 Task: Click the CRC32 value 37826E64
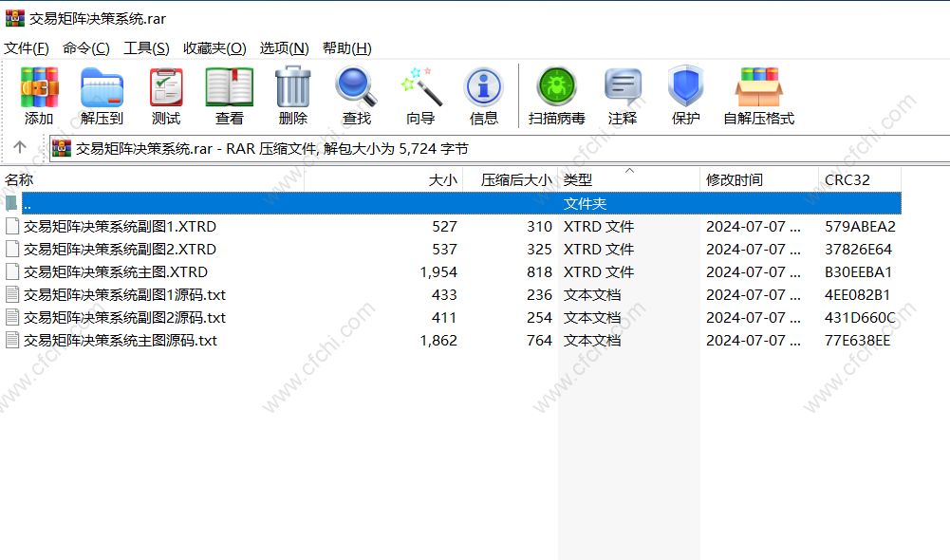tap(858, 249)
